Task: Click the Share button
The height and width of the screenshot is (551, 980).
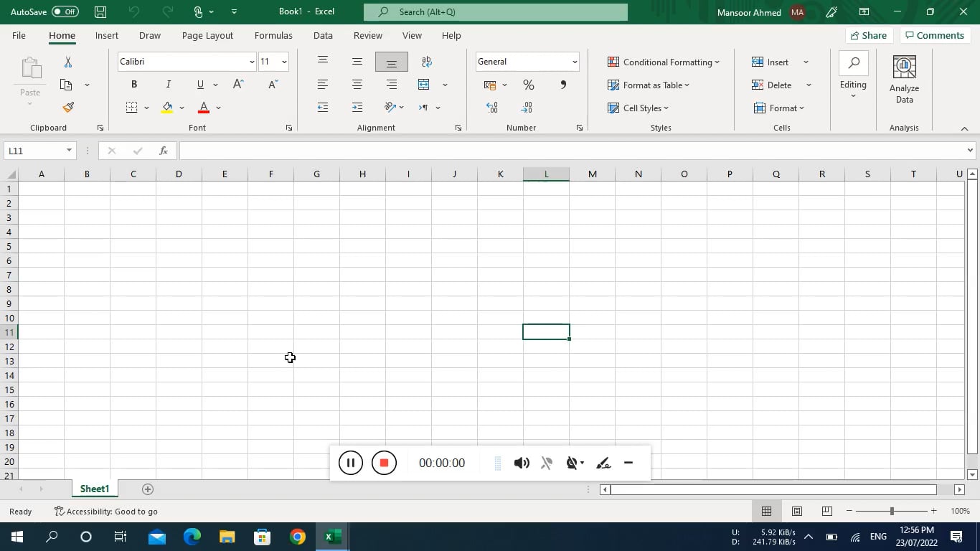Action: coord(868,35)
